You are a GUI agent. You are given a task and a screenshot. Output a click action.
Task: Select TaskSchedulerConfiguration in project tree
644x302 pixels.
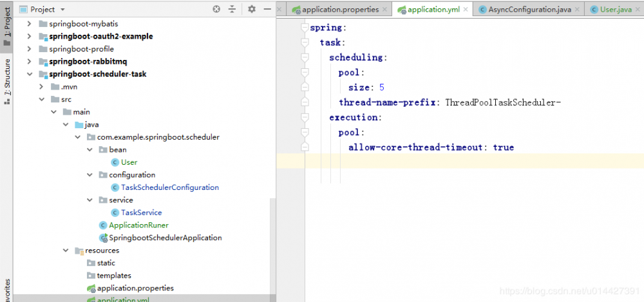[x=170, y=187]
